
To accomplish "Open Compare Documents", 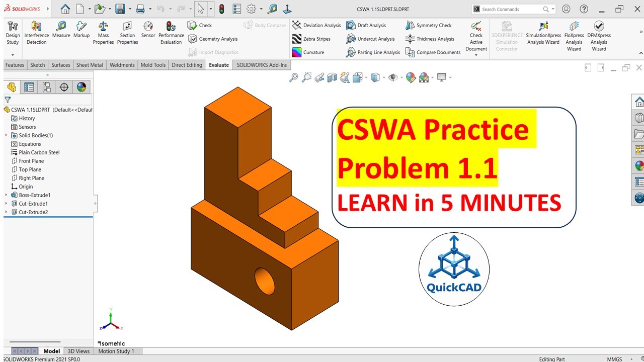I will [x=433, y=52].
